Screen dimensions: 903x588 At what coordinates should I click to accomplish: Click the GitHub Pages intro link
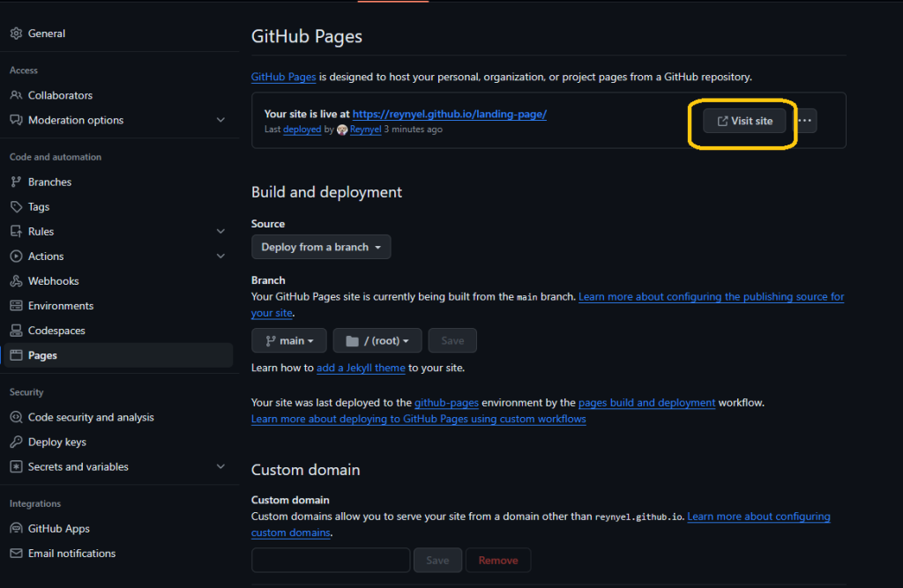click(x=283, y=77)
